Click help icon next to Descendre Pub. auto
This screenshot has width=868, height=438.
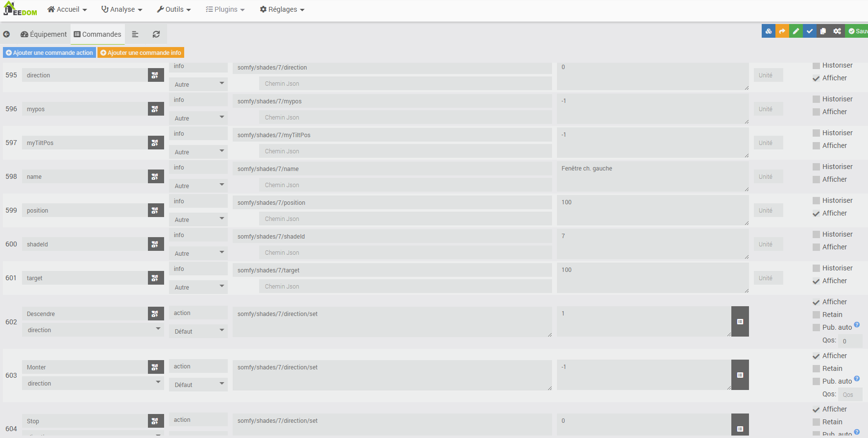(857, 324)
